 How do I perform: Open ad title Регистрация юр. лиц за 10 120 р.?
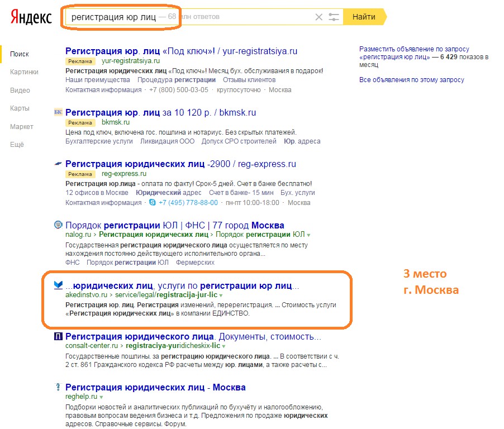(x=161, y=112)
